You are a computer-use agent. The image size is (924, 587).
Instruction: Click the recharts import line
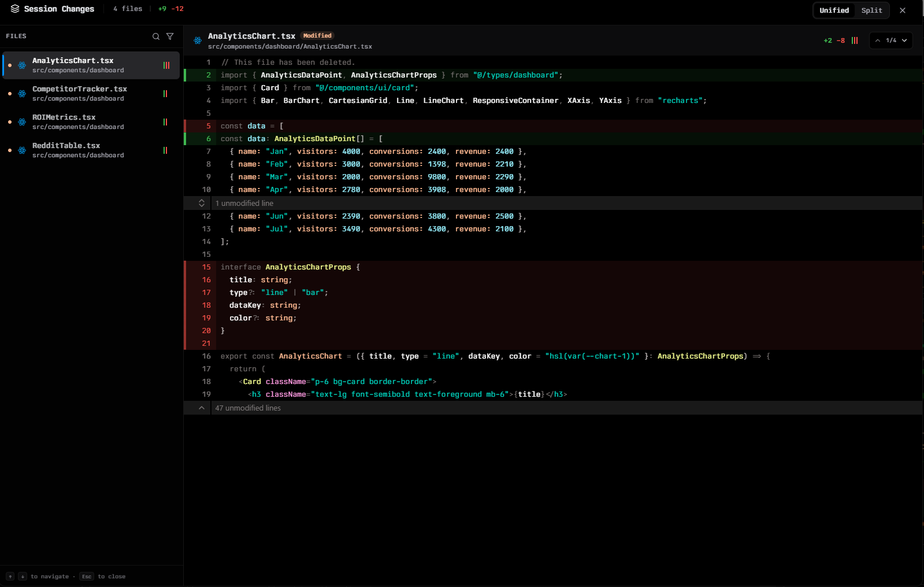[553, 101]
